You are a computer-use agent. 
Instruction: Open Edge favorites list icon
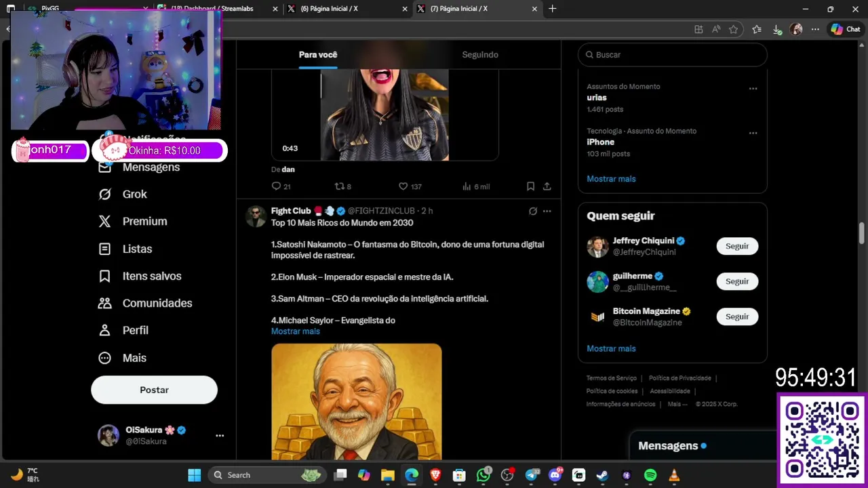click(x=757, y=29)
